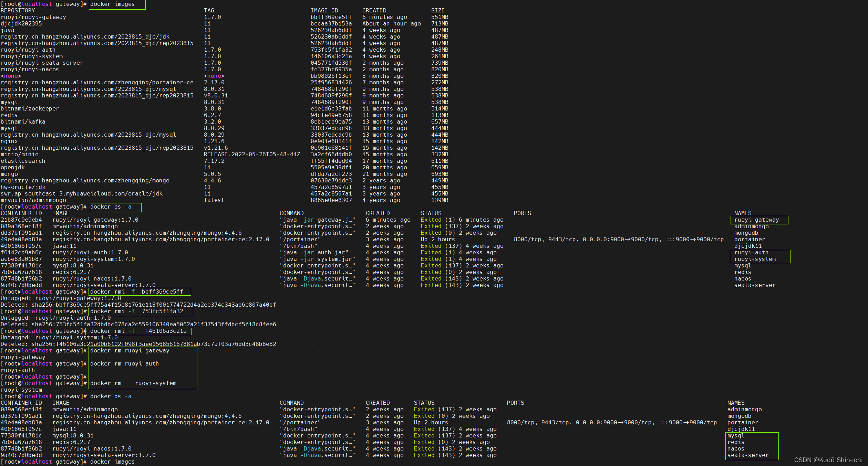Click container ID 21b87c0e9eb4
This screenshot has height=466, width=868.
pyautogui.click(x=21, y=220)
